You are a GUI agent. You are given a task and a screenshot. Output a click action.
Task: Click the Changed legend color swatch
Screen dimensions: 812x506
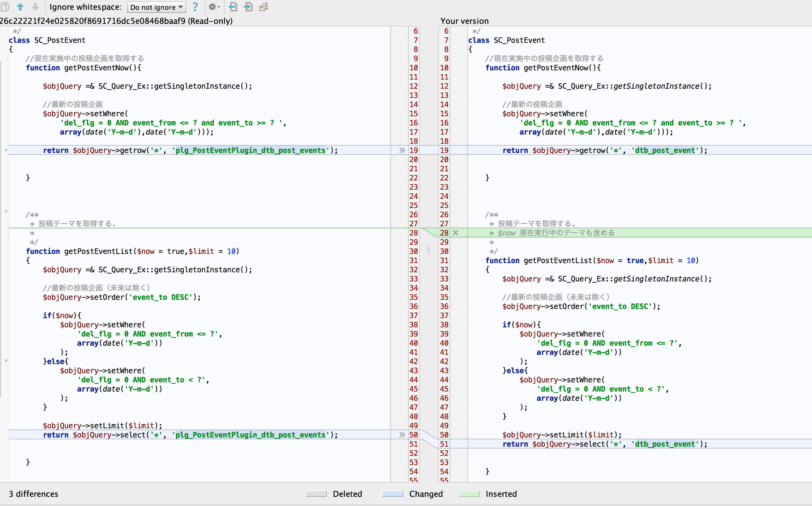(392, 494)
